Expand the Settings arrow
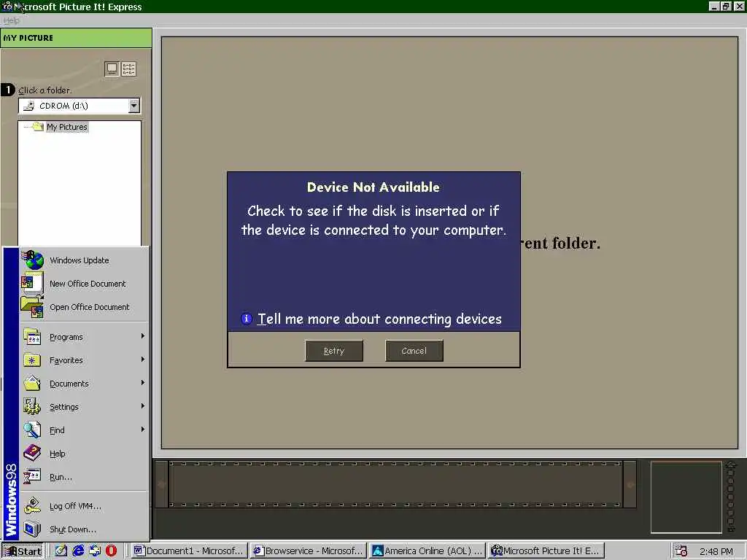 pos(142,406)
